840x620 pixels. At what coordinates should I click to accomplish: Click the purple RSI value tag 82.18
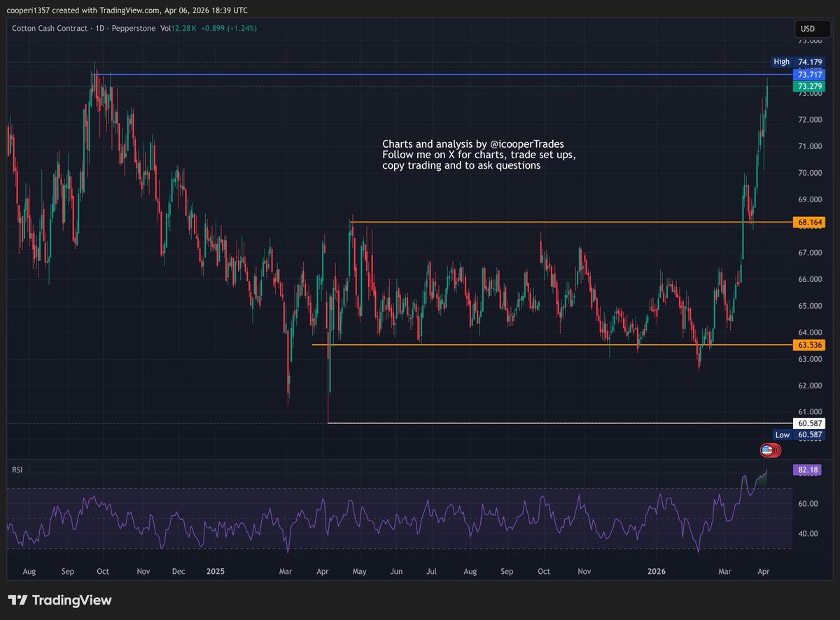[x=808, y=469]
